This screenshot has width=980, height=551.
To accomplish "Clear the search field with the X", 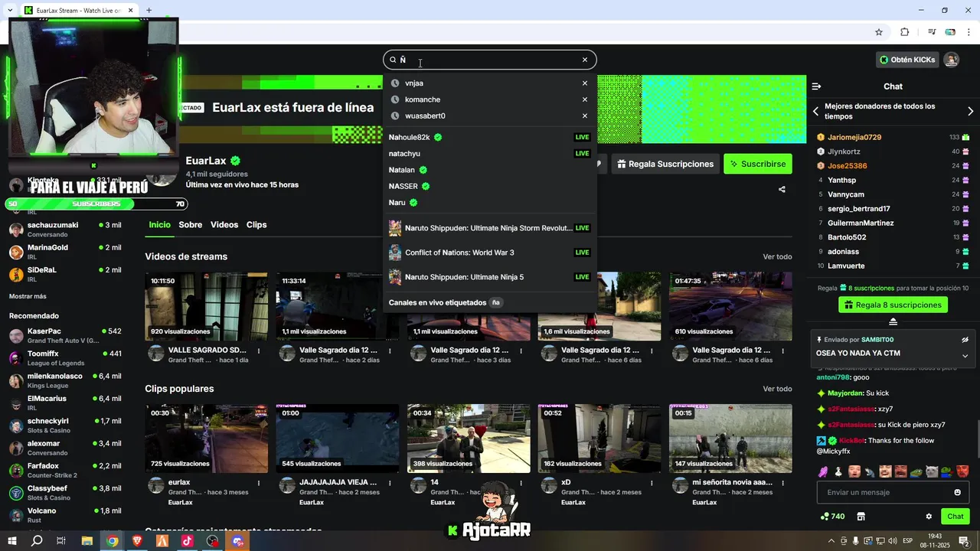I will pyautogui.click(x=585, y=60).
